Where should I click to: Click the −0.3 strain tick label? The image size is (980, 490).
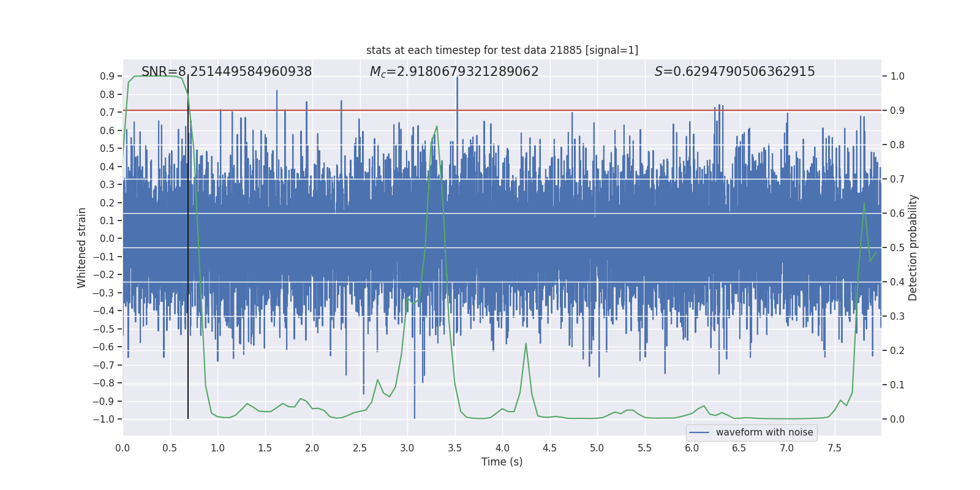click(x=104, y=293)
